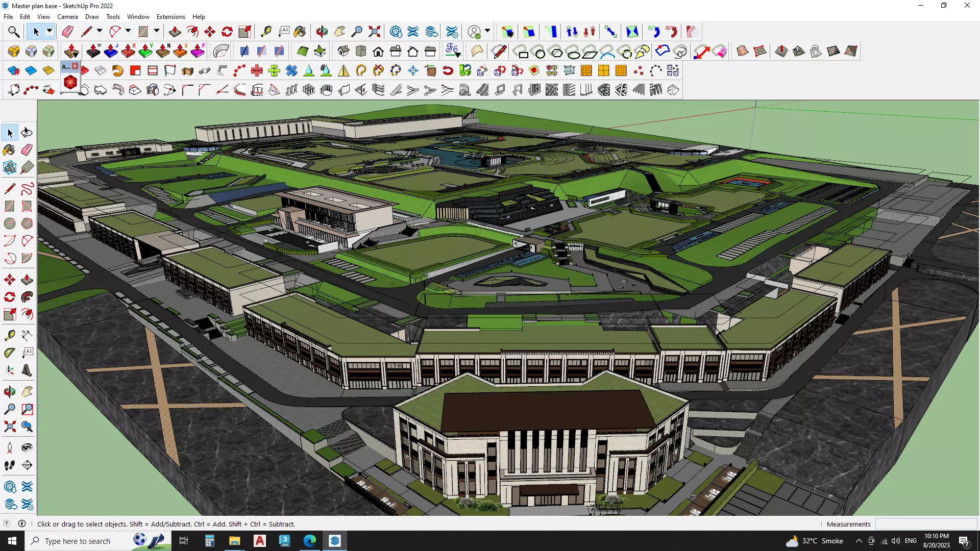The width and height of the screenshot is (980, 551).
Task: Expand the user account dropdown arrow
Action: coord(487,32)
